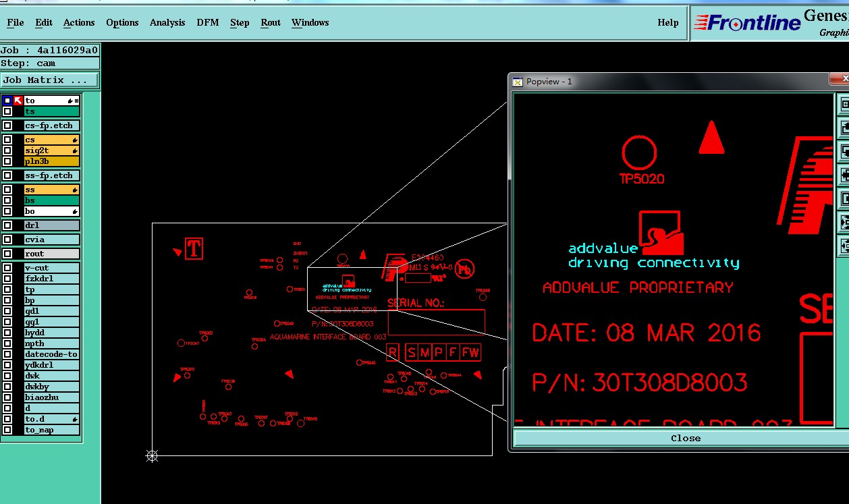This screenshot has width=849, height=504.
Task: Enable the ss-fp.etch layer checkbox
Action: [7, 175]
